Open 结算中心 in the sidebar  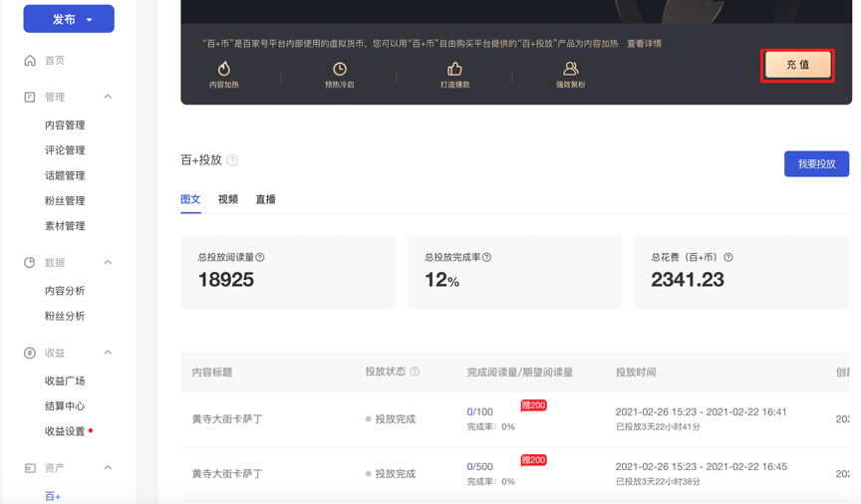tap(65, 406)
